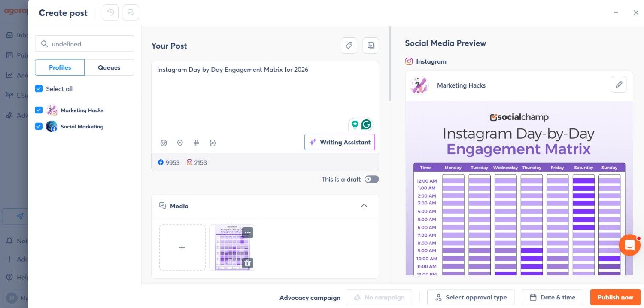Image resolution: width=644 pixels, height=308 pixels.
Task: Click the Marketing Hacks preview avatar
Action: [419, 85]
